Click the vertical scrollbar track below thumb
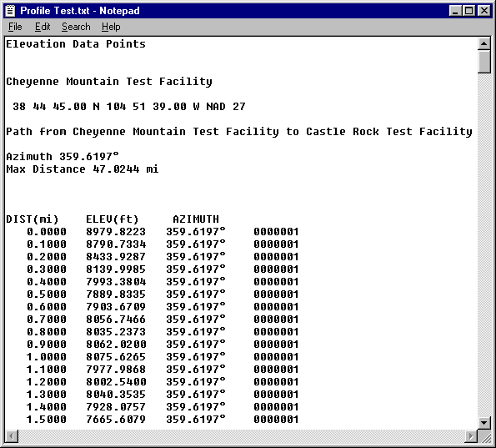This screenshot has height=448, width=496. click(483, 244)
